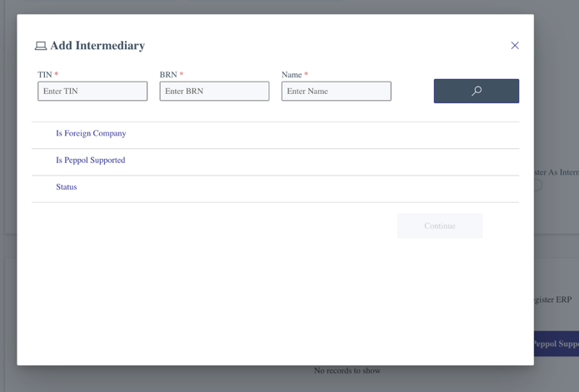Close the Add Intermediary dialog
The height and width of the screenshot is (392, 579).
515,45
